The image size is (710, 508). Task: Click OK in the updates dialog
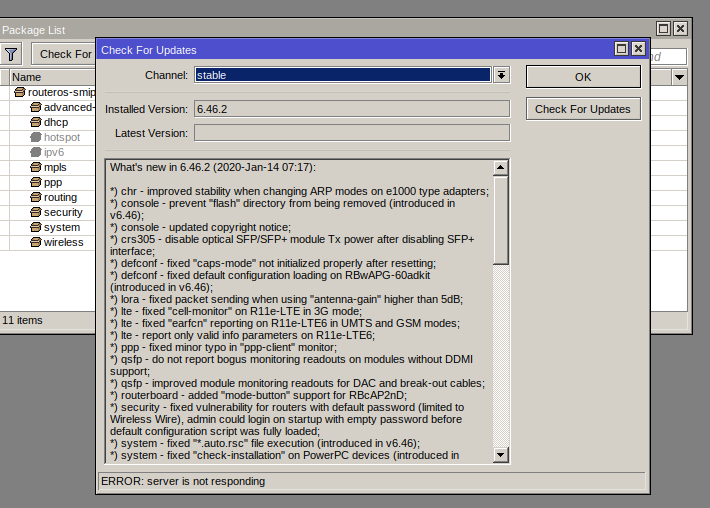[x=583, y=77]
